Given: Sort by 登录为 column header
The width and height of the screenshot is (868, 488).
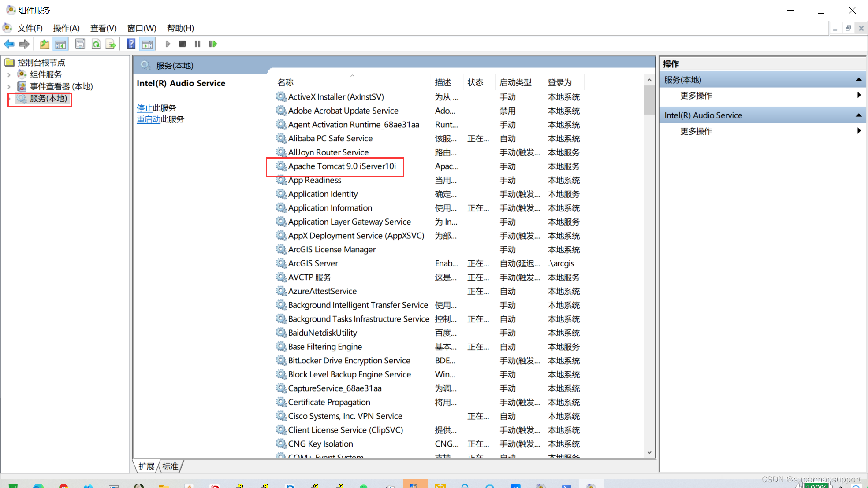Looking at the screenshot, I should point(564,82).
